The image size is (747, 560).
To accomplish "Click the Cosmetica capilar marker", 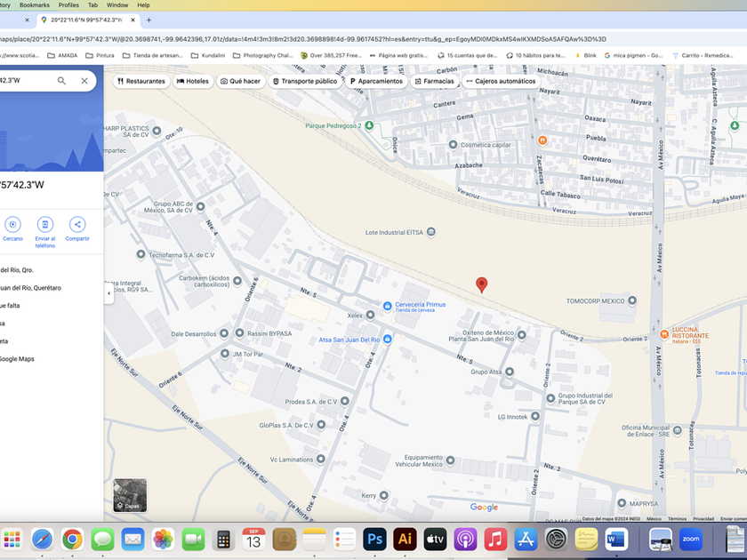I will pos(453,144).
